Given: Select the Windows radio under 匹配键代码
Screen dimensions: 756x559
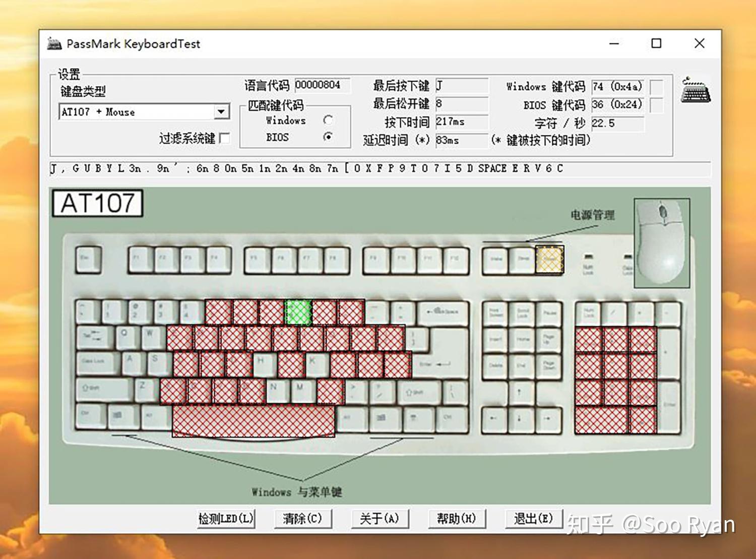Looking at the screenshot, I should point(328,120).
